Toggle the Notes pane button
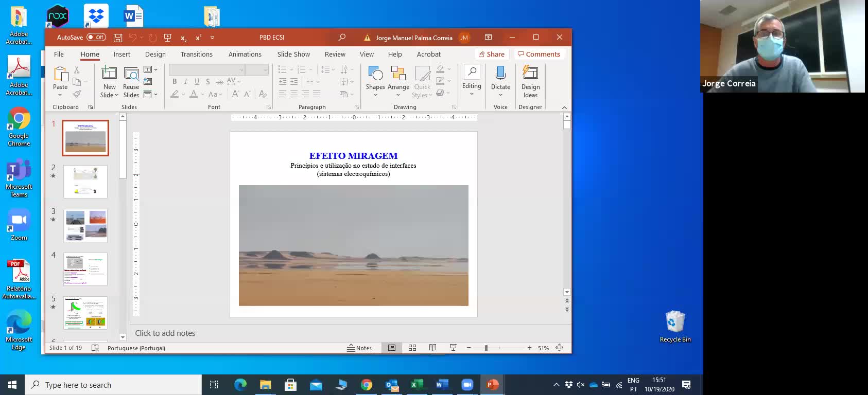This screenshot has width=868, height=395. click(359, 348)
